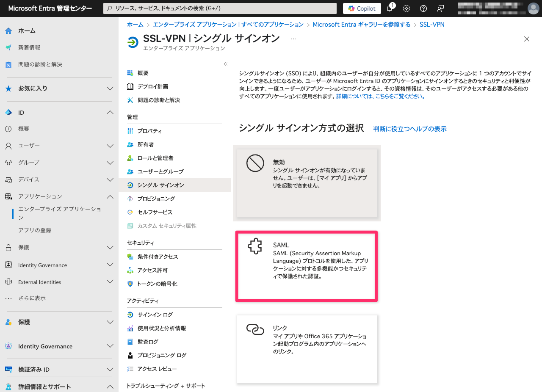
Task: Click the SSL-VPN application logo icon
Action: tap(133, 42)
